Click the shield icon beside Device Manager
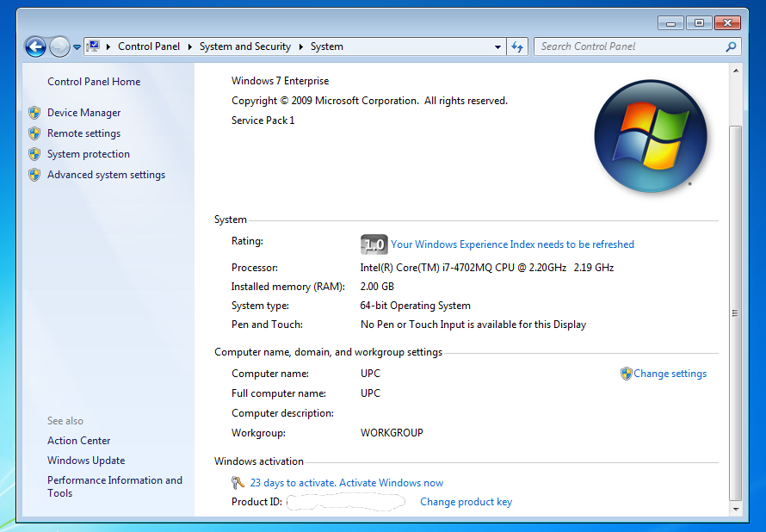The image size is (766, 532). [x=34, y=113]
